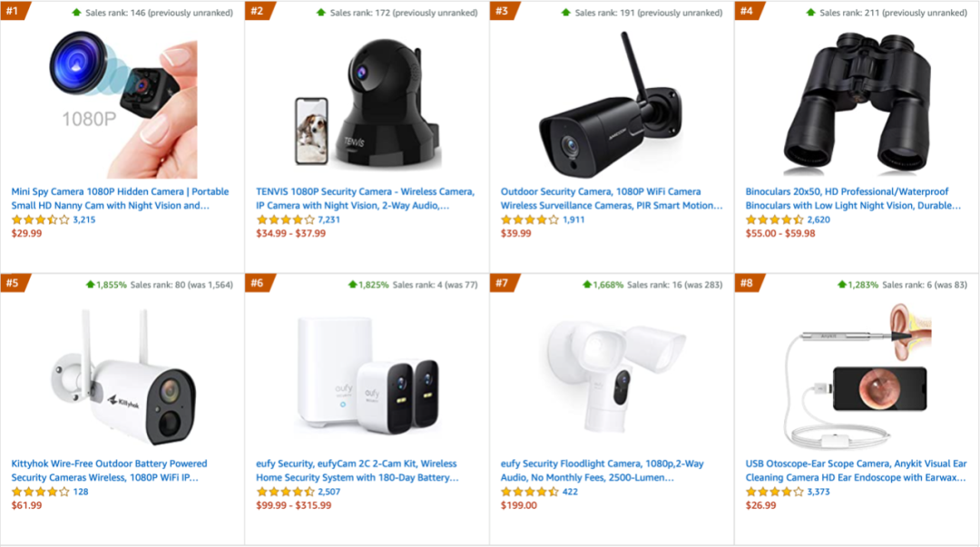View the USB Otoscope product photo

[x=856, y=376]
